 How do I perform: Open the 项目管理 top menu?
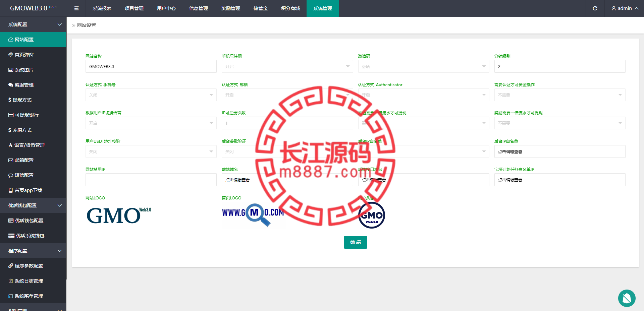(134, 8)
